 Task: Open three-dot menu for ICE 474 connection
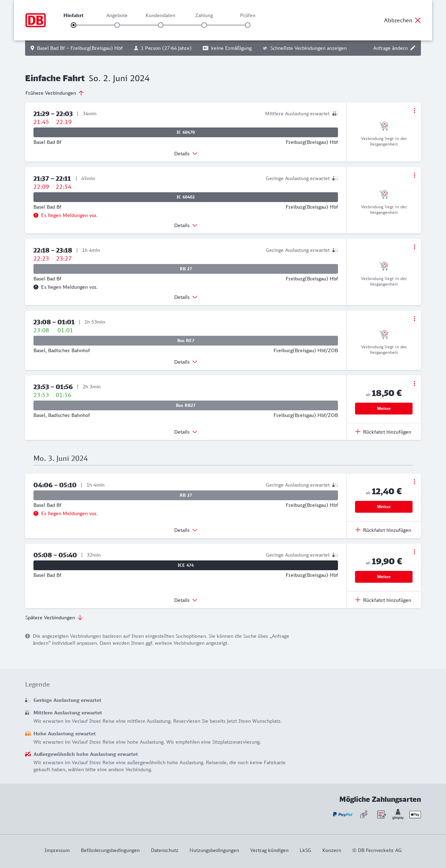pyautogui.click(x=414, y=552)
